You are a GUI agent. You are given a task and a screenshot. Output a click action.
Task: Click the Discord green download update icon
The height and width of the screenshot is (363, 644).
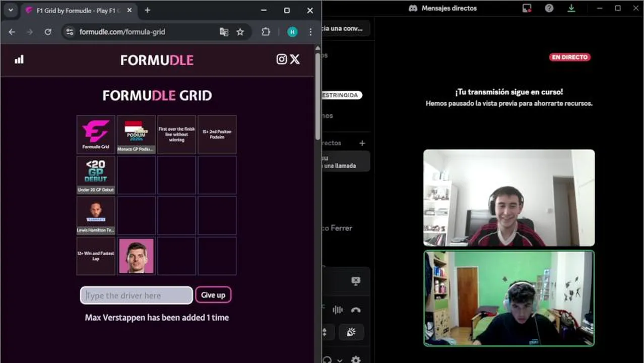click(571, 8)
